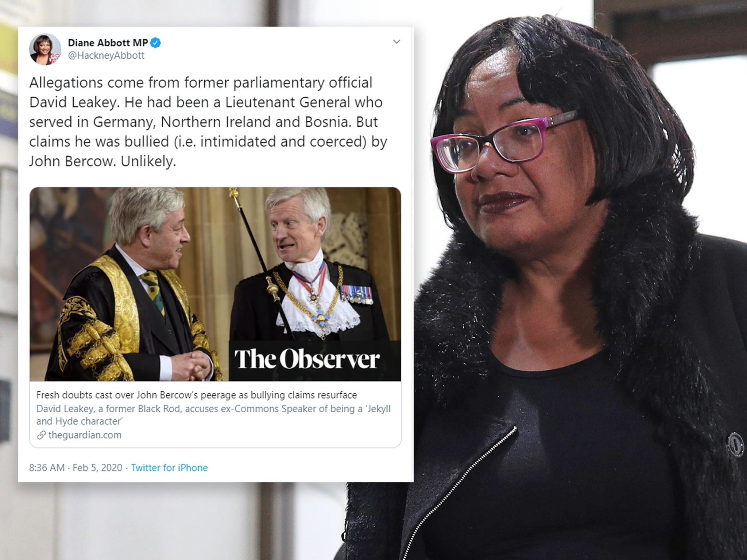Select the tweet text starting with 'Allegations come from'

pos(208,122)
